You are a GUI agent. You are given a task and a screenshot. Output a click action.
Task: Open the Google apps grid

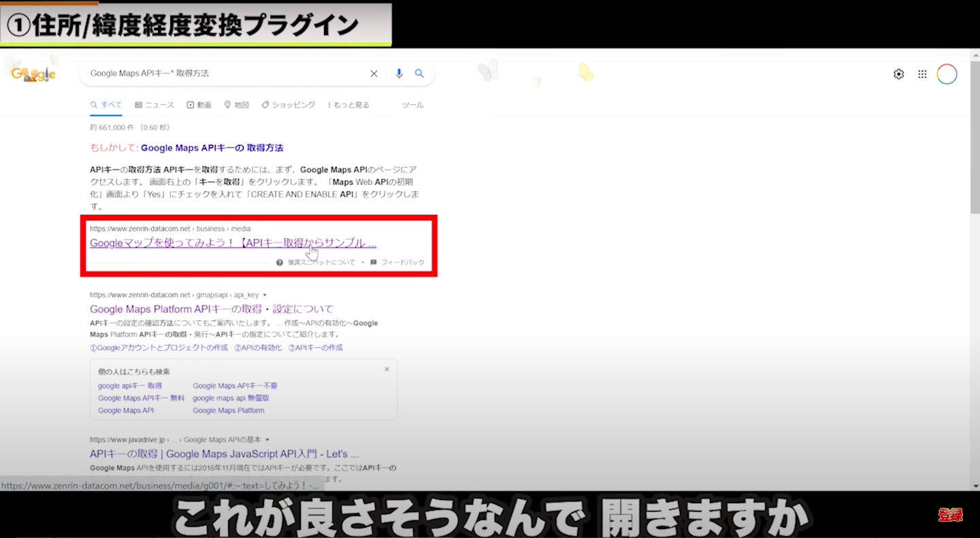point(922,74)
